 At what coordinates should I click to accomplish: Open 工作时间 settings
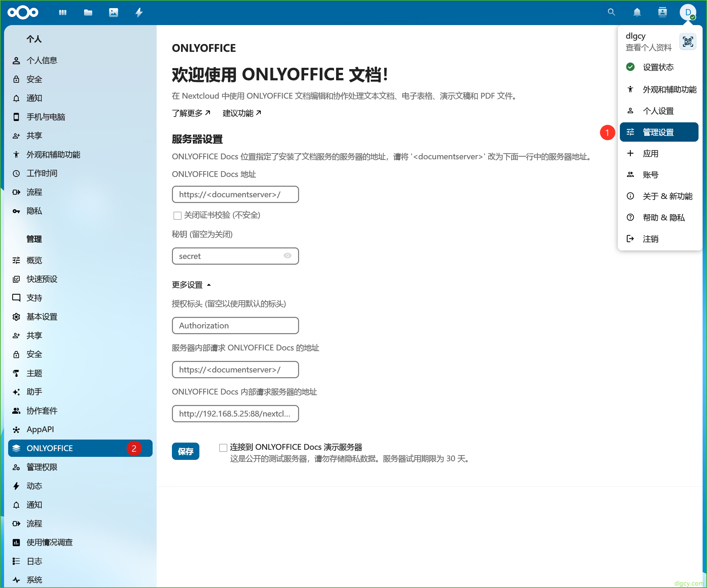pos(80,174)
